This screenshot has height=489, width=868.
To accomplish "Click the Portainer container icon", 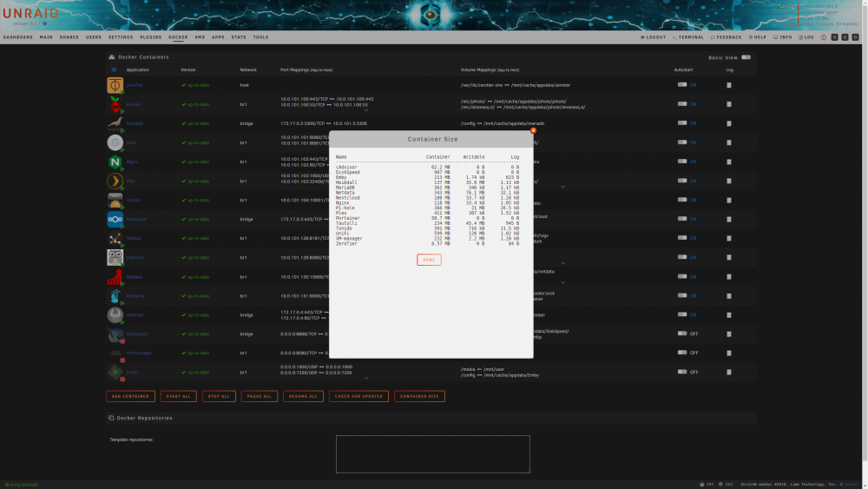I will [x=115, y=295].
